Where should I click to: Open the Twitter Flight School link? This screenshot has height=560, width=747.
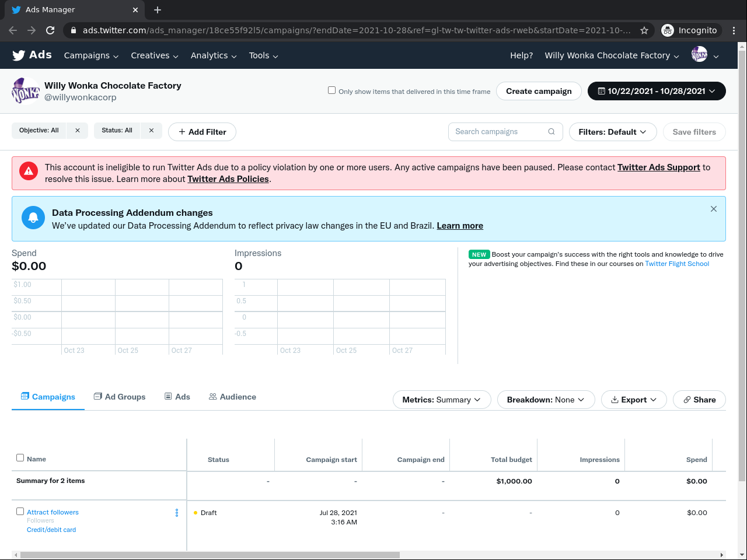[677, 264]
